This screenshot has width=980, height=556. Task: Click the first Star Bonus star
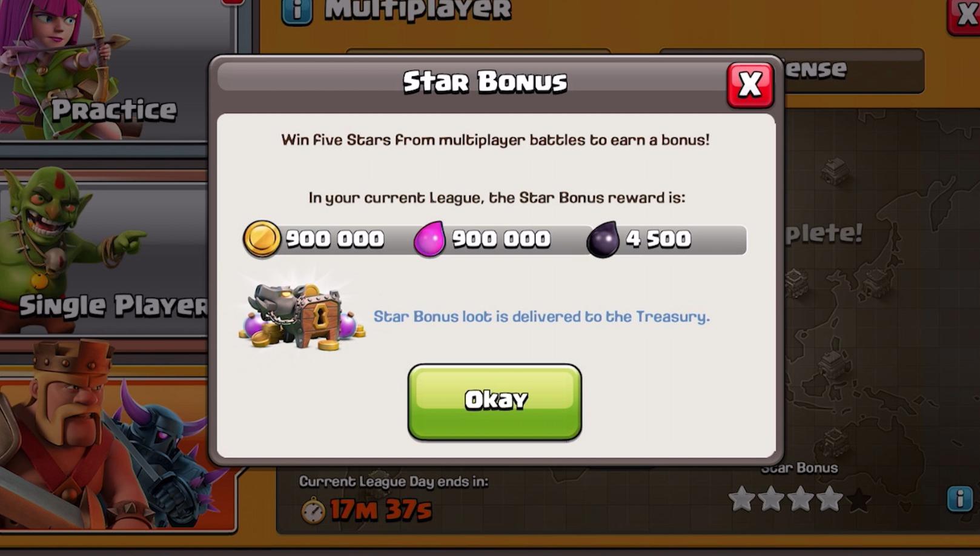742,500
